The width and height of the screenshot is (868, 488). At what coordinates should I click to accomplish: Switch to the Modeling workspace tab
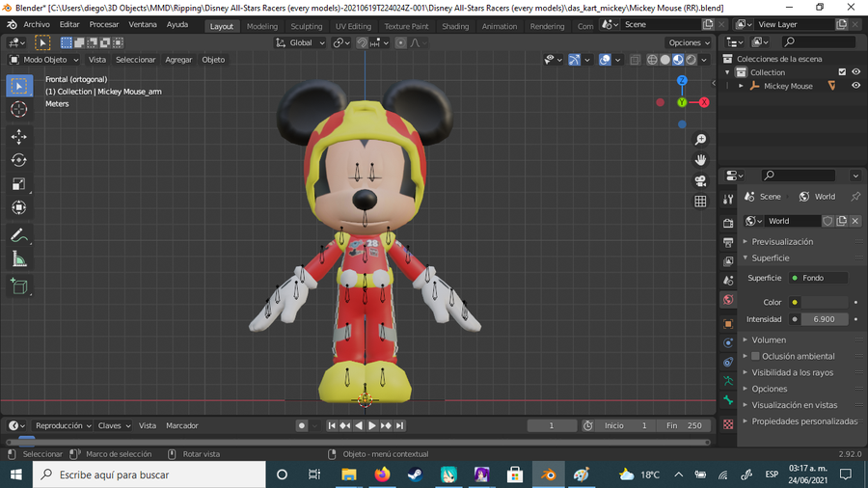(x=261, y=26)
